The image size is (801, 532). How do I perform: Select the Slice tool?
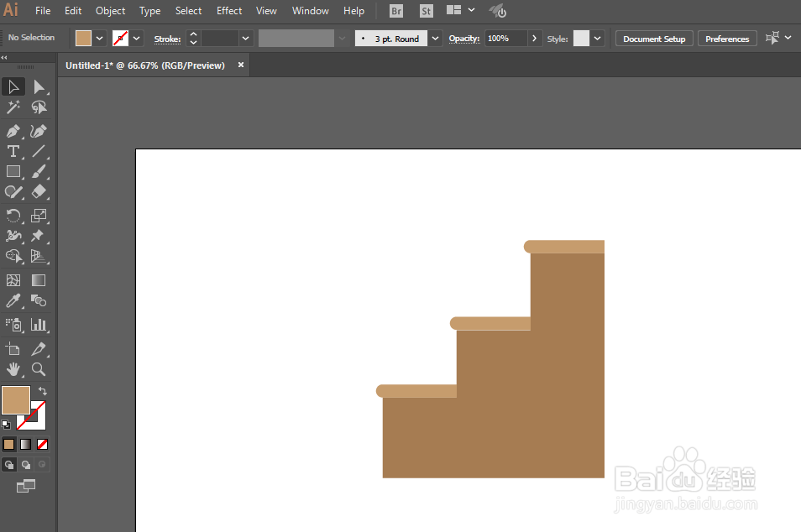pyautogui.click(x=39, y=349)
